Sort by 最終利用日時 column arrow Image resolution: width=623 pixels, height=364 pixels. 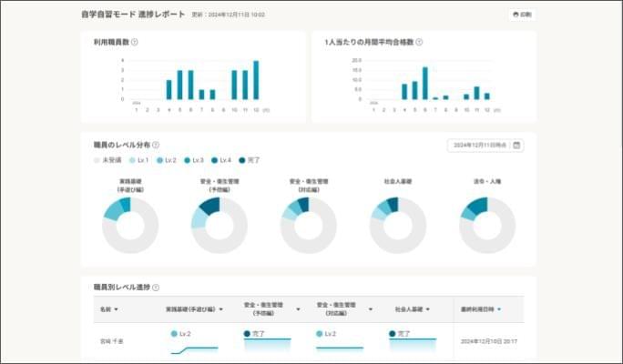pos(499,309)
